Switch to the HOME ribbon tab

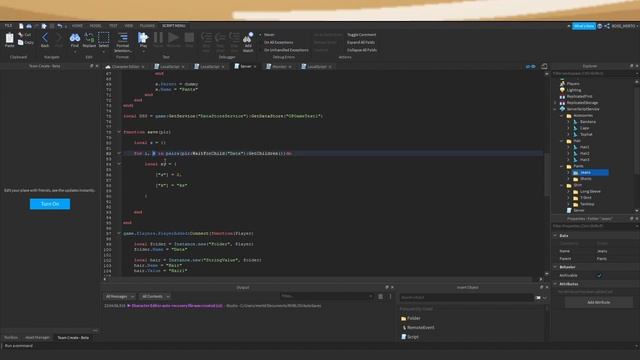[x=77, y=26]
